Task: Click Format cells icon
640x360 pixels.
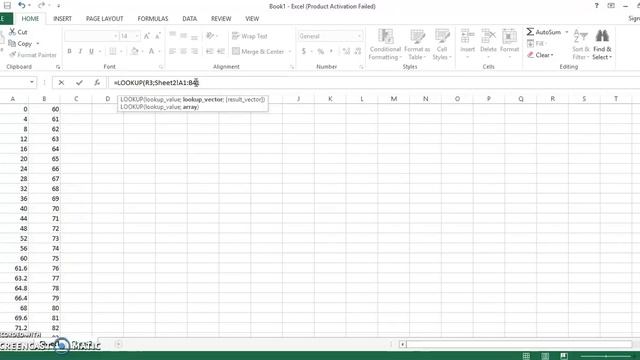Action: [x=509, y=36]
